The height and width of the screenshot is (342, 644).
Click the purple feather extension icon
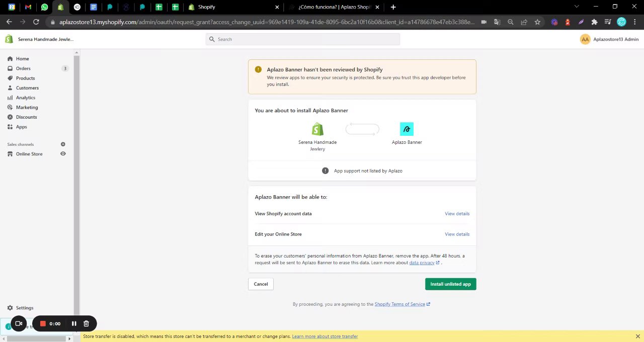tap(581, 22)
